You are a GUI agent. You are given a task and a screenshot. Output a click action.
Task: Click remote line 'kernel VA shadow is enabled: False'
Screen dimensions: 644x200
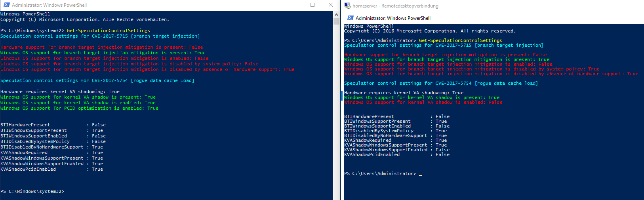click(423, 102)
